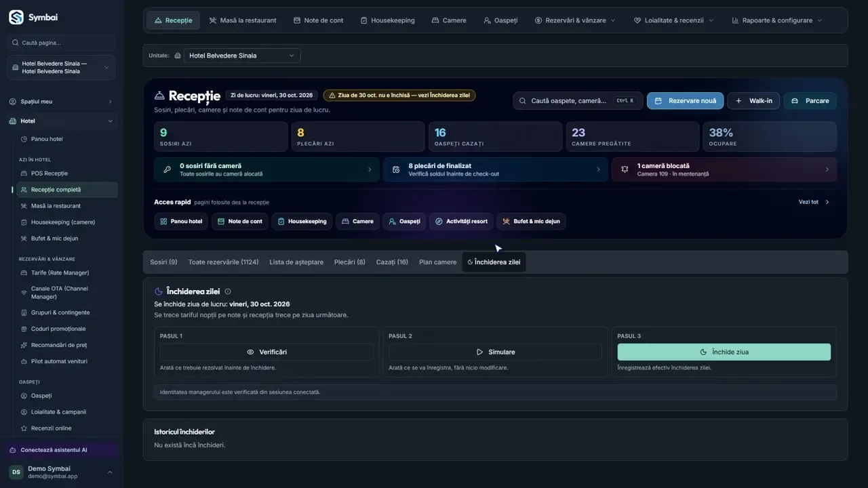This screenshot has width=868, height=488.
Task: Open the unclosed day warning badge
Action: click(399, 96)
